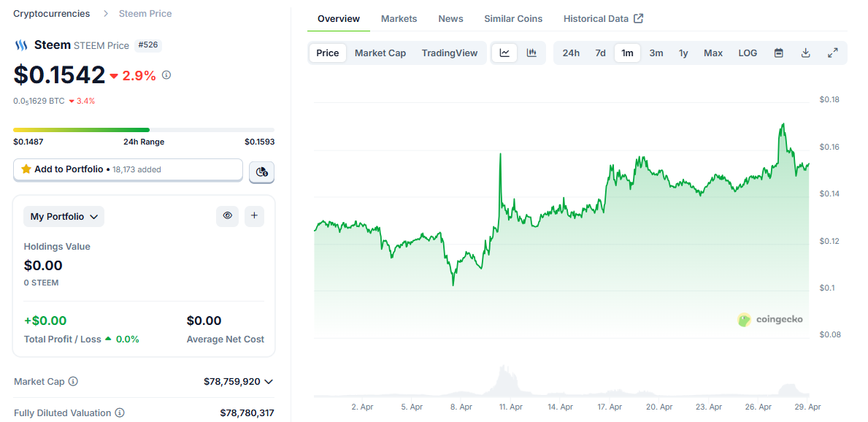Click the Add to Portfolio button
Viewport: 868px width, 422px height.
tap(128, 169)
